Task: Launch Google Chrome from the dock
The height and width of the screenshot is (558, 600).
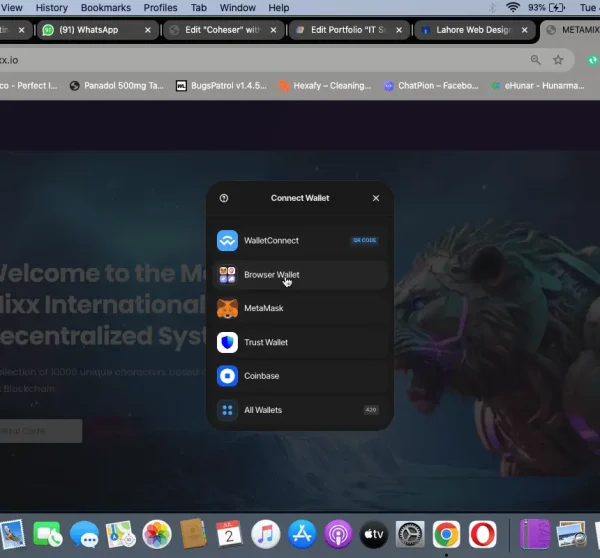Action: pos(446,534)
